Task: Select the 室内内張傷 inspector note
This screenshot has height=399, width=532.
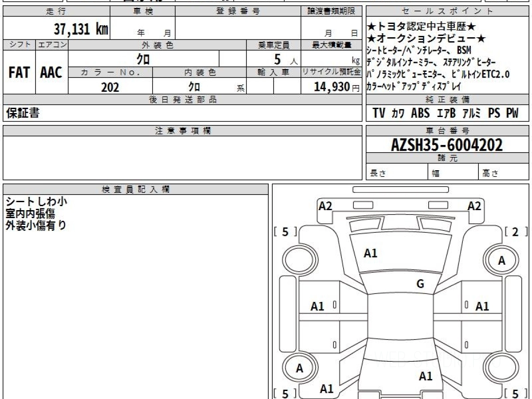Action: click(x=30, y=214)
